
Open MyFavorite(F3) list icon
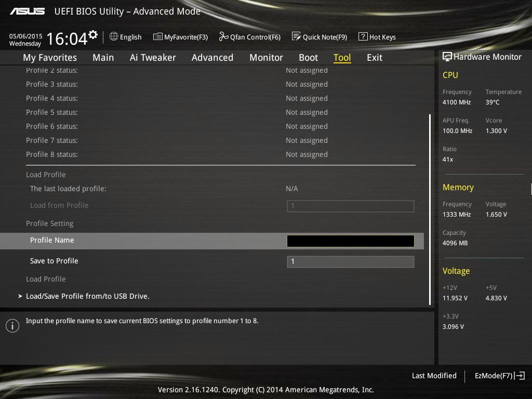(x=158, y=37)
